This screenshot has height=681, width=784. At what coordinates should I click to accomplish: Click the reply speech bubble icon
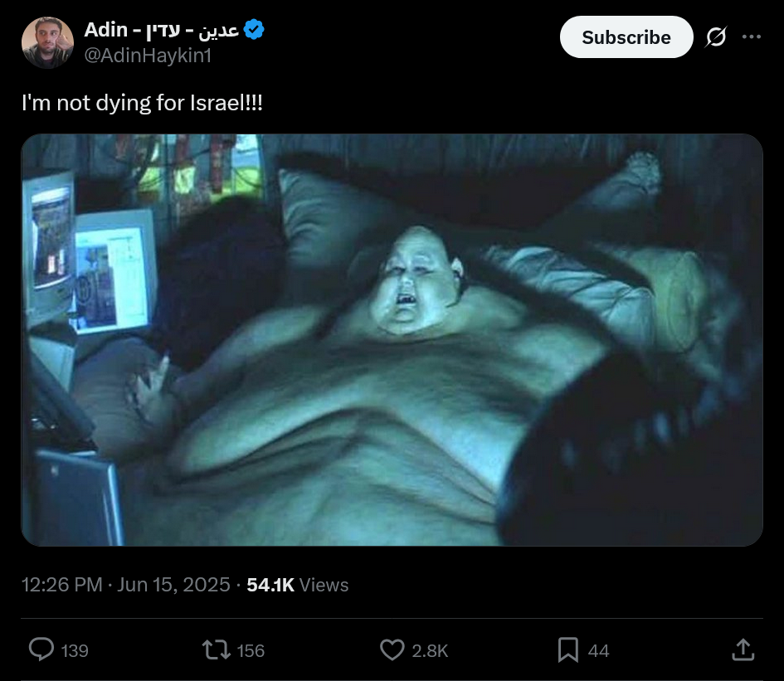point(41,649)
